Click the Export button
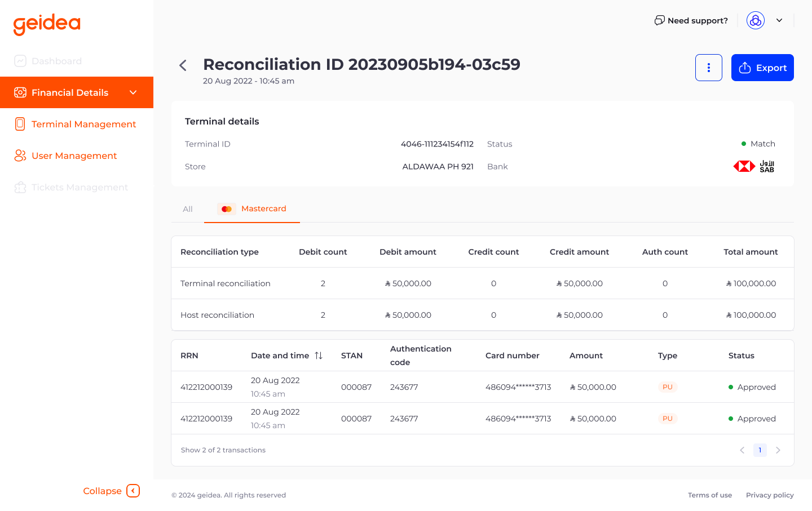The height and width of the screenshot is (511, 812). coord(762,68)
